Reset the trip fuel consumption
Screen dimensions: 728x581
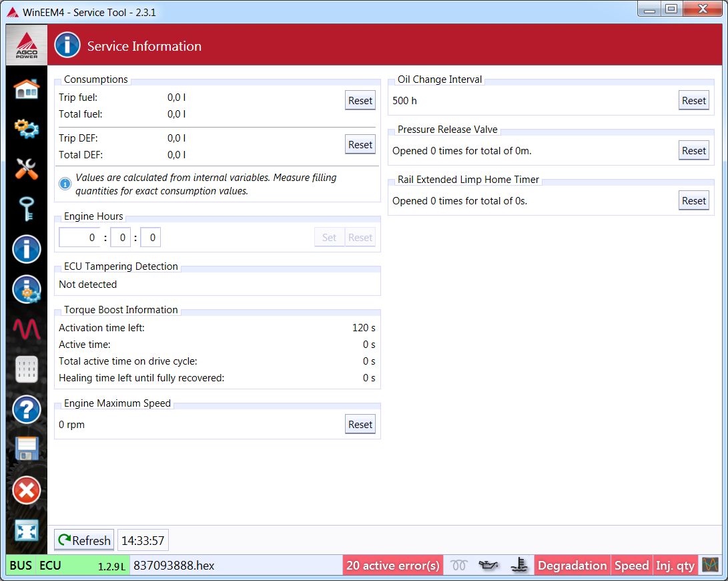coord(360,101)
